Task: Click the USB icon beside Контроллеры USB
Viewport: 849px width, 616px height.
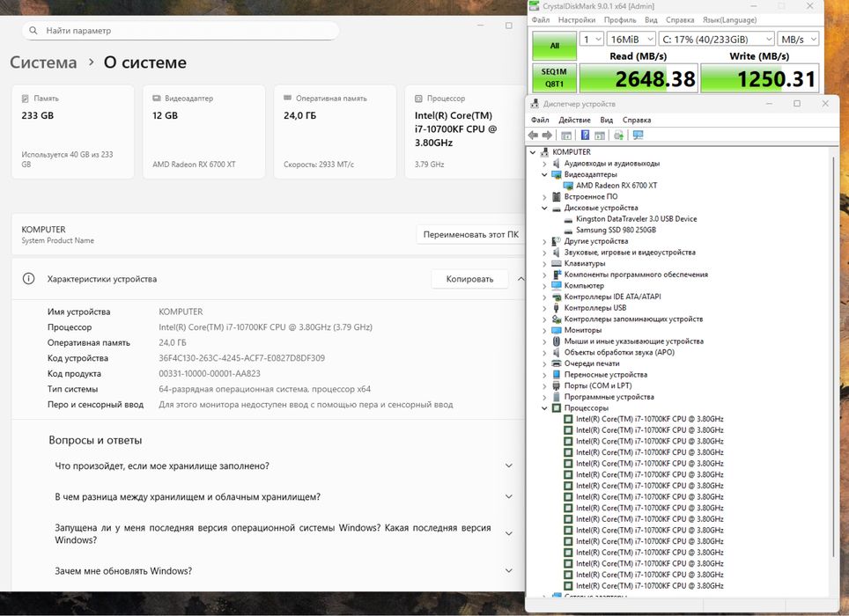Action: tap(556, 308)
